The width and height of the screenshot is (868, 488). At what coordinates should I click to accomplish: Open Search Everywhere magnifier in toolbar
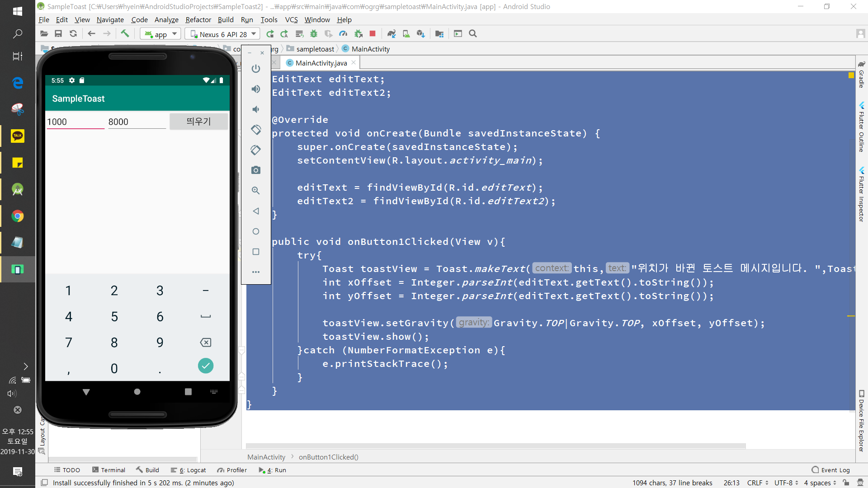(x=473, y=33)
